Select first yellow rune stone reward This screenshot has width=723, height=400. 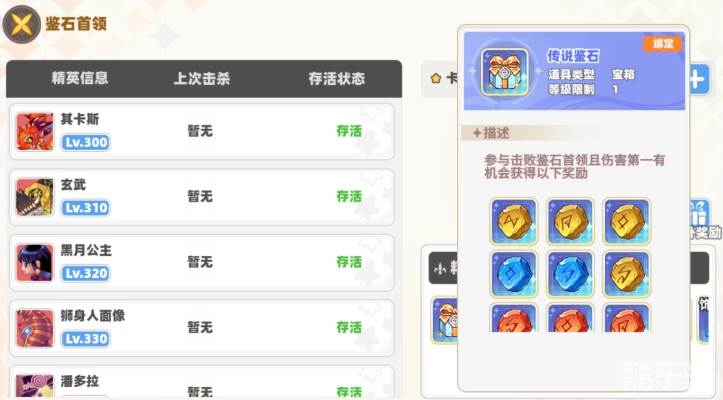coord(514,221)
